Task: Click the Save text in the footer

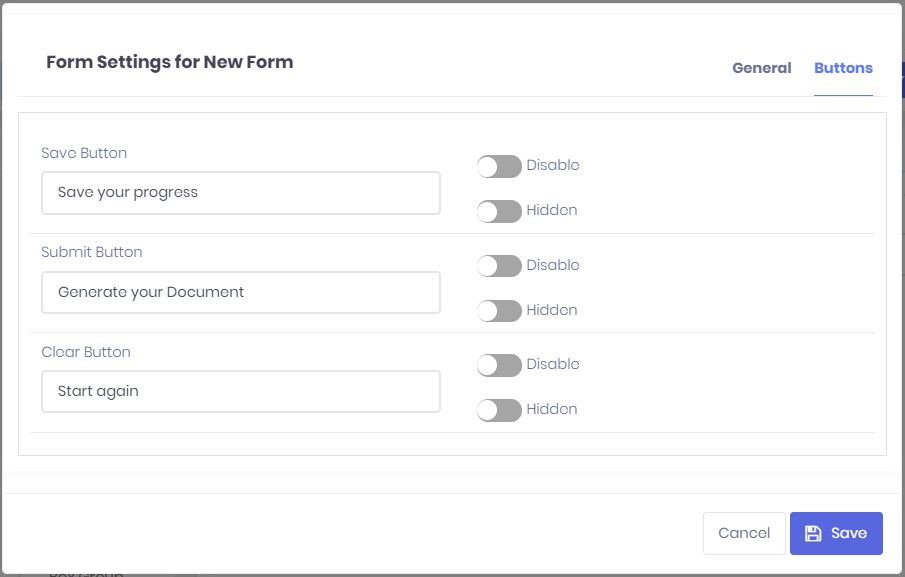Action: tap(849, 533)
